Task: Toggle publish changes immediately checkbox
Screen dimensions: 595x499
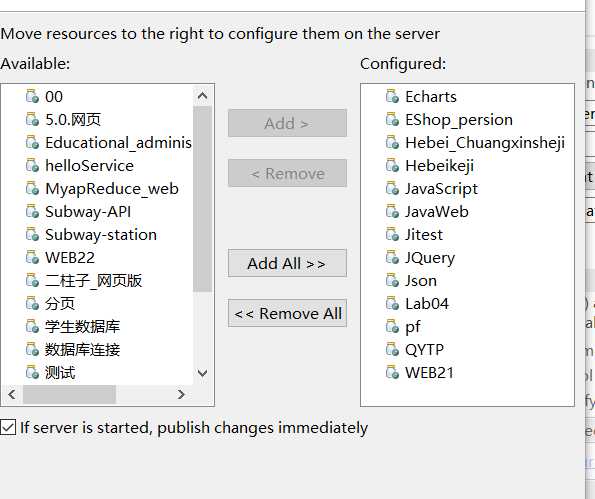Action: (8, 427)
